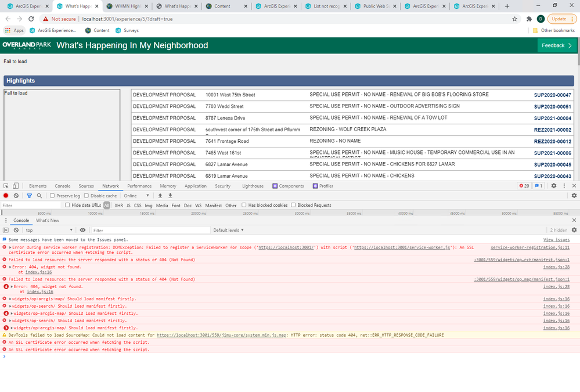The height and width of the screenshot is (392, 580).
Task: Check the Disable cache option
Action: [86, 196]
